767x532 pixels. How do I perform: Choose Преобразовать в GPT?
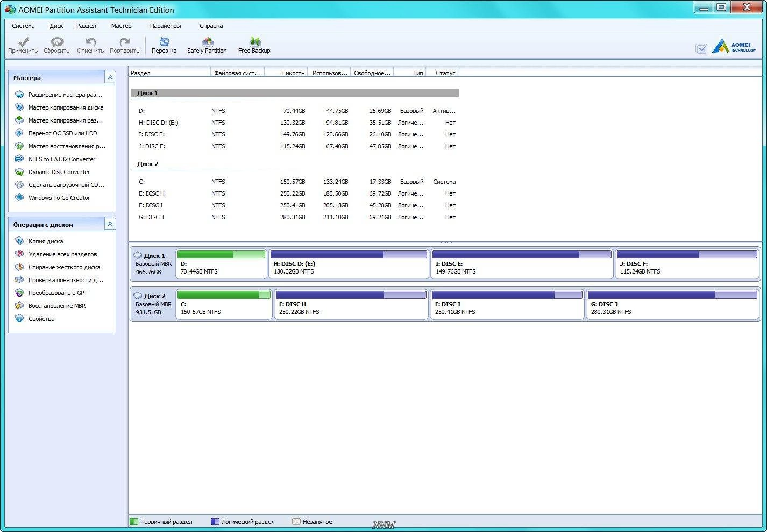(51, 293)
